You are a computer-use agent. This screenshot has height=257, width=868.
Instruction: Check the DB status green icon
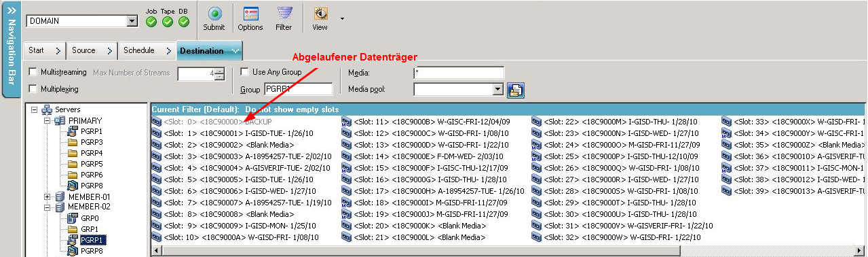tap(184, 22)
